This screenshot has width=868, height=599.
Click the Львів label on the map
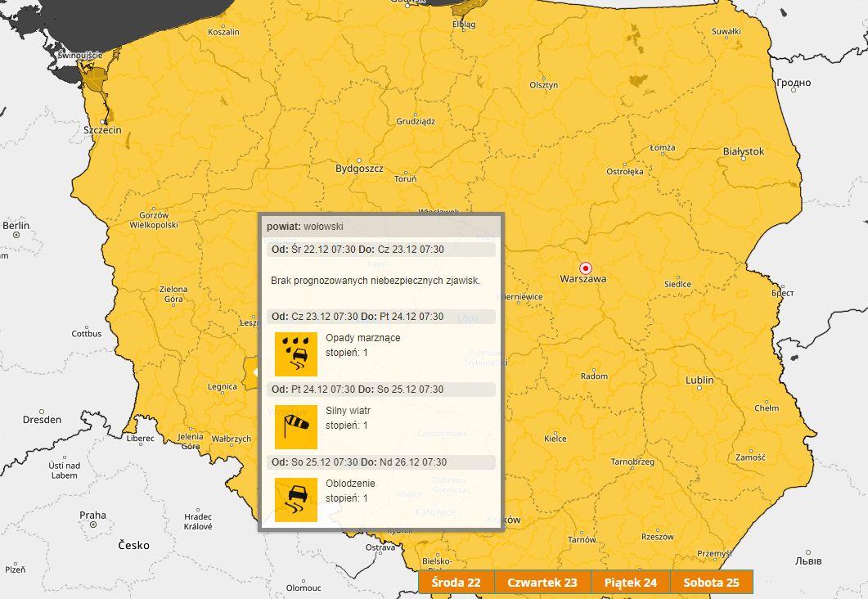[x=808, y=561]
